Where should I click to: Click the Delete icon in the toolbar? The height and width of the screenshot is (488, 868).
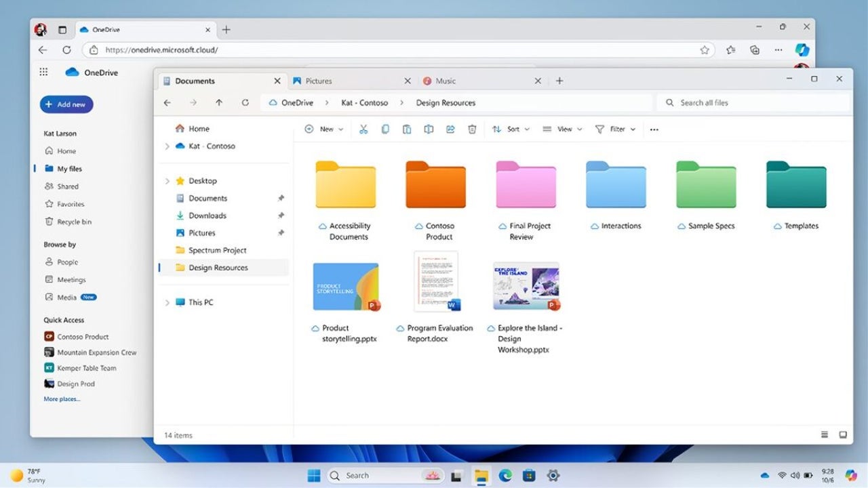pos(472,129)
